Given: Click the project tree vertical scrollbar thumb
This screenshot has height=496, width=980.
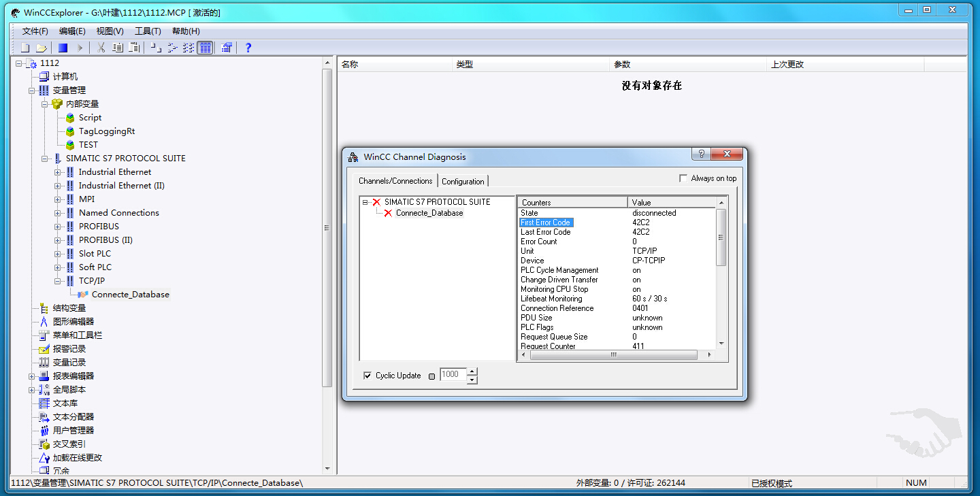Looking at the screenshot, I should click(x=327, y=228).
